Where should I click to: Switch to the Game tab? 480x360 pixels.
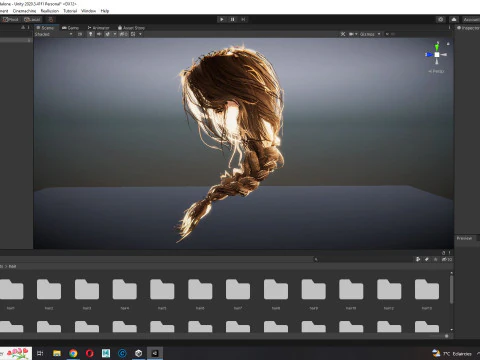(70, 28)
